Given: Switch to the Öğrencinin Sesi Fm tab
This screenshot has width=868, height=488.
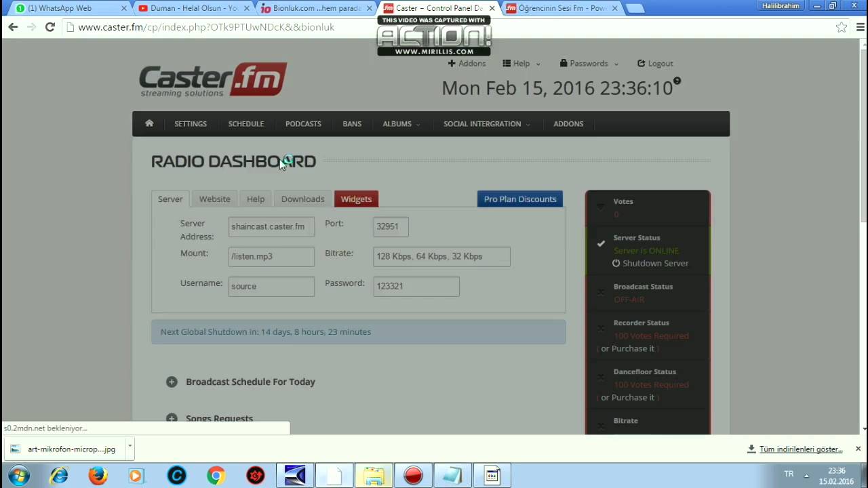Looking at the screenshot, I should [561, 8].
